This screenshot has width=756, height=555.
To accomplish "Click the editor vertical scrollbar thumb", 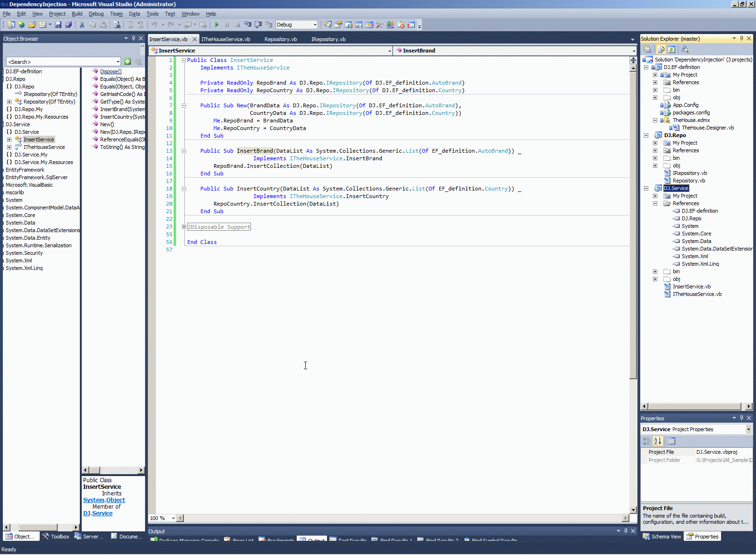I will (633, 225).
